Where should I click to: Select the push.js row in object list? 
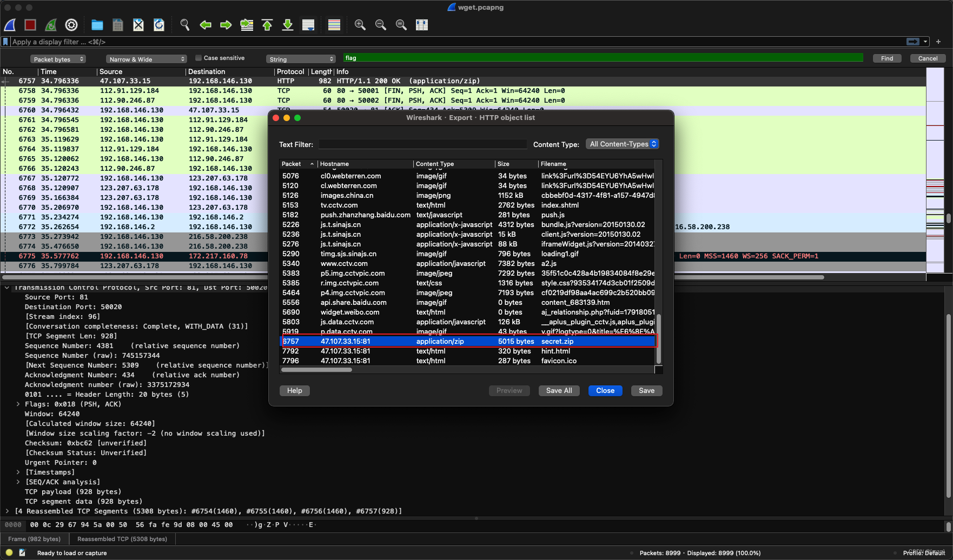click(x=468, y=215)
